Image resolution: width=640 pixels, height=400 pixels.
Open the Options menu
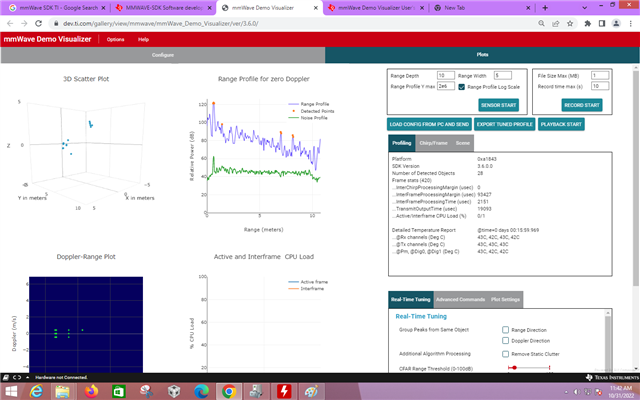click(x=116, y=40)
